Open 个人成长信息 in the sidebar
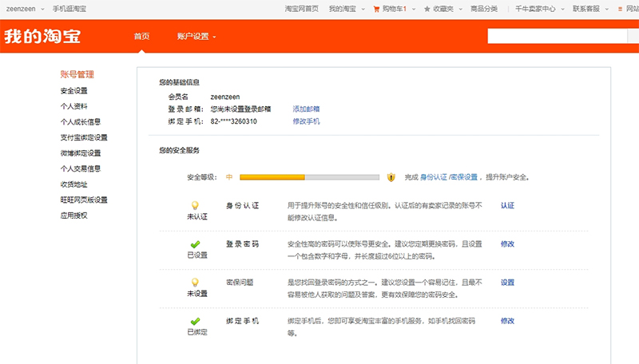The height and width of the screenshot is (364, 639). 81,122
